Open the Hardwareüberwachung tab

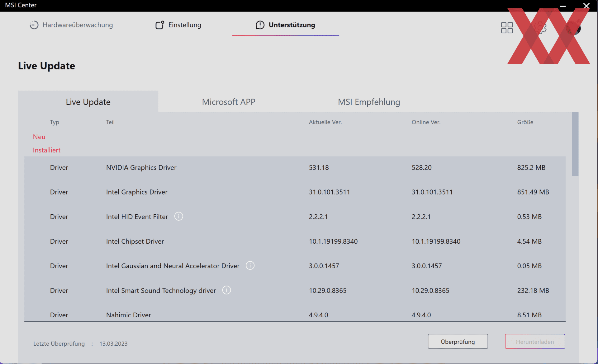click(71, 25)
